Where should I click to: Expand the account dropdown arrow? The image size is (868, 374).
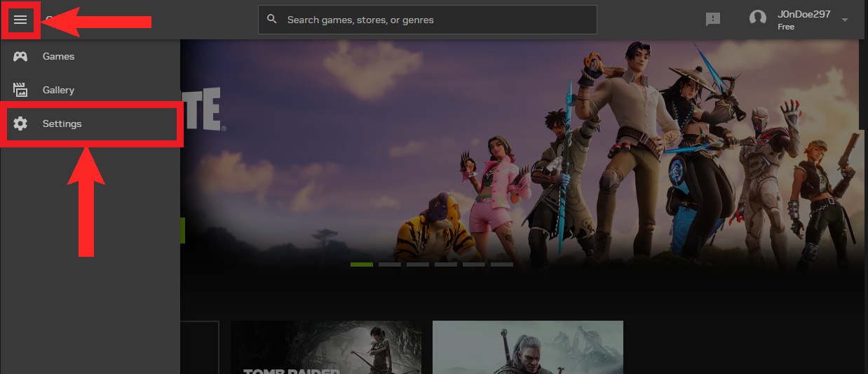click(845, 20)
